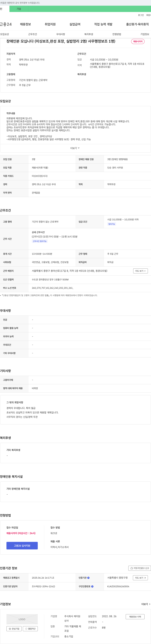The width and height of the screenshot is (151, 644).
Task: Click the 로그인 link
Action: click(141, 15)
